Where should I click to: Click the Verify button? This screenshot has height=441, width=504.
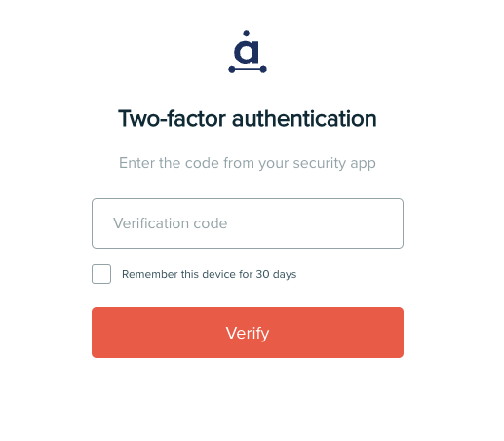coord(248,333)
